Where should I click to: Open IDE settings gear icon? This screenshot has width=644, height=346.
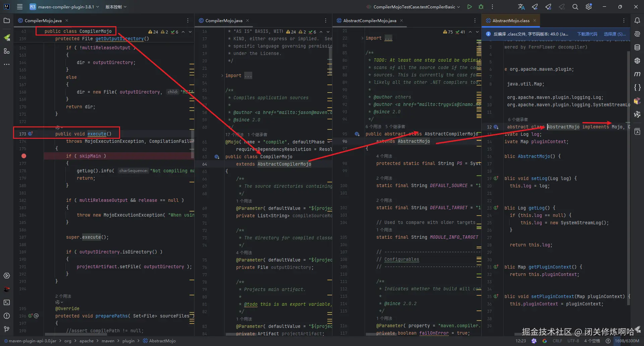click(589, 7)
